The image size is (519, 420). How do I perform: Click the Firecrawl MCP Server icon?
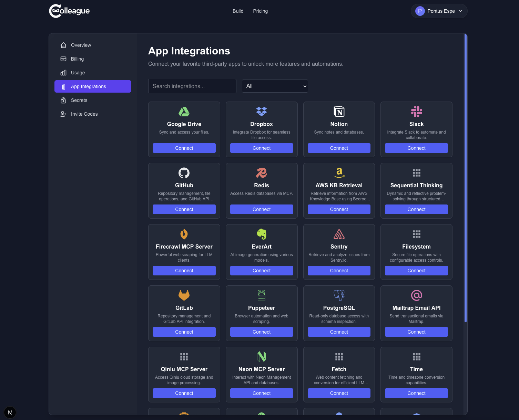pos(184,234)
